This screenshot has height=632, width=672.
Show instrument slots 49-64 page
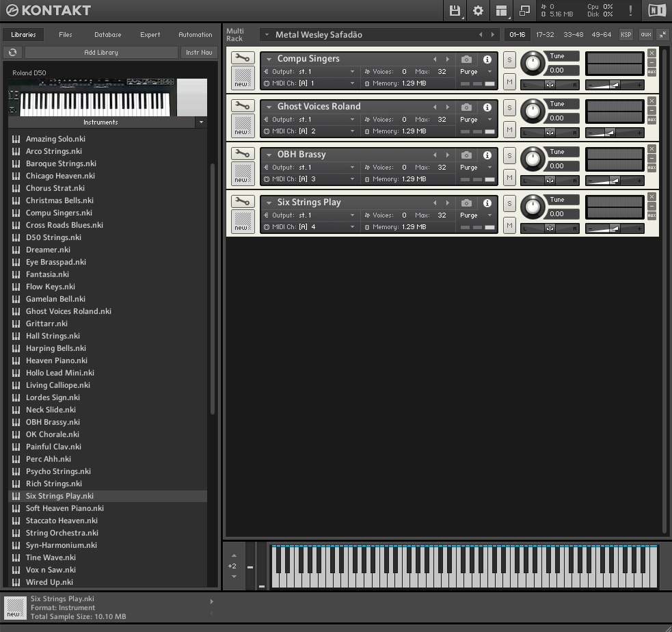tap(602, 35)
